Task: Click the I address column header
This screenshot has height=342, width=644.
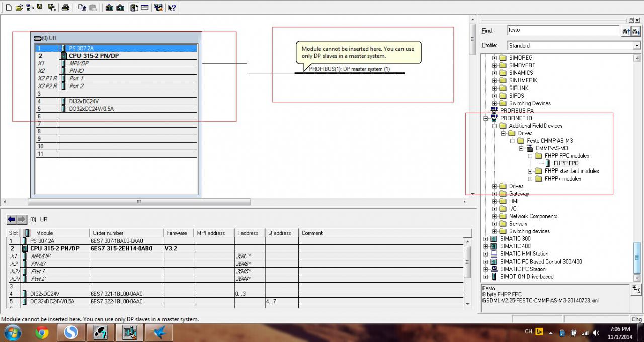Action: [250, 233]
